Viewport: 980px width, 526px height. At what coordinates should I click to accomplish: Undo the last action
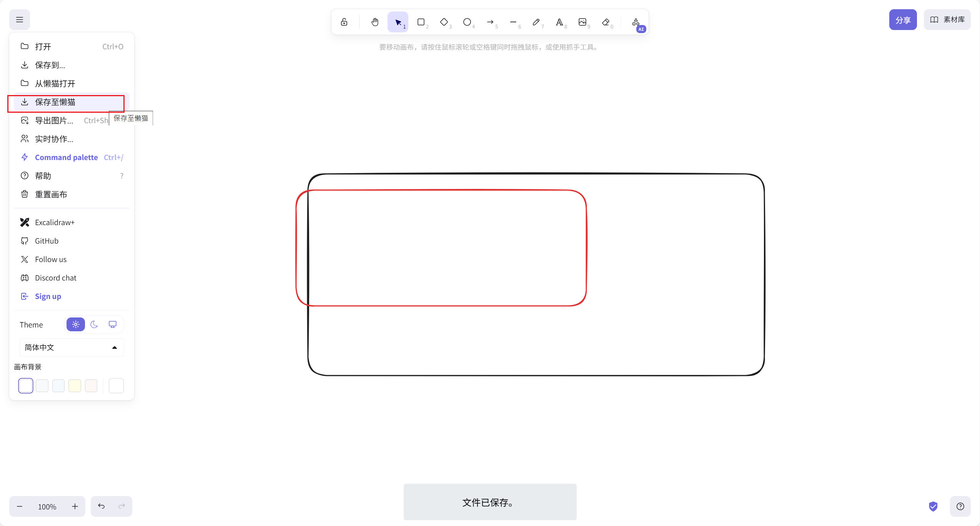tap(101, 506)
